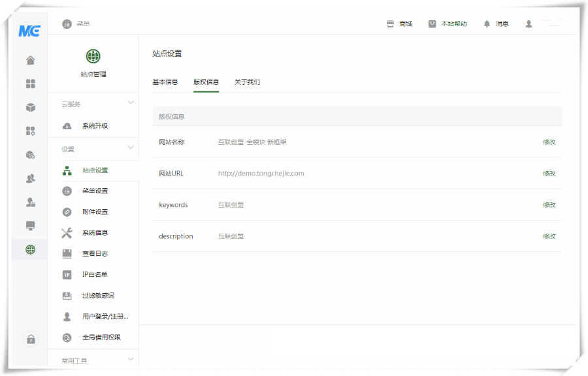This screenshot has width=588, height=376.
Task: Open the four-squares apps icon in sidebar
Action: pyautogui.click(x=30, y=84)
